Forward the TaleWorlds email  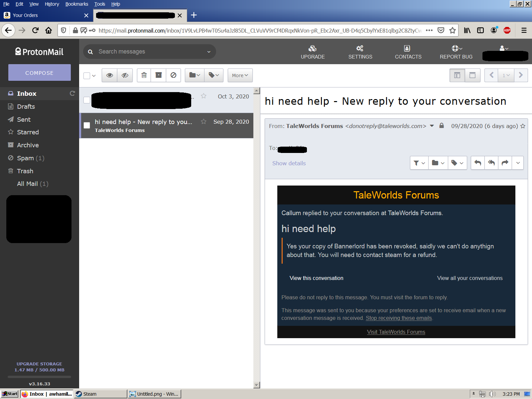coord(505,163)
